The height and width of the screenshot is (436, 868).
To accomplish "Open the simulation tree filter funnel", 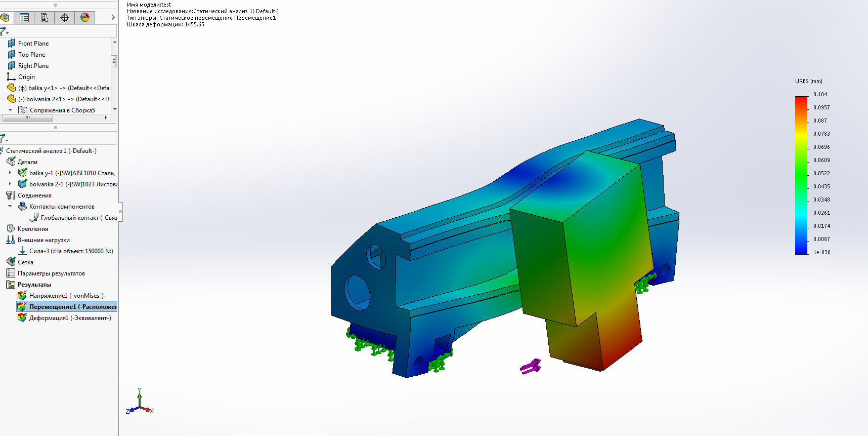I will (4, 138).
